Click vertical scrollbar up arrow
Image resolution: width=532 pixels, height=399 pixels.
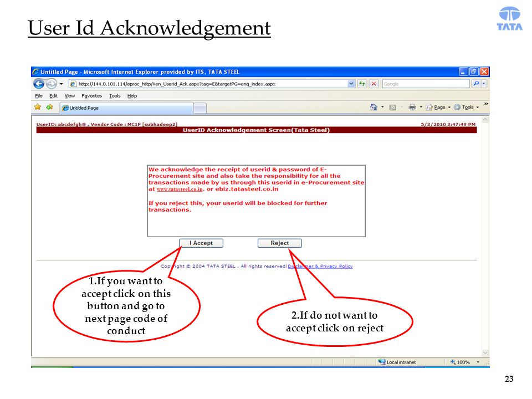coord(485,120)
